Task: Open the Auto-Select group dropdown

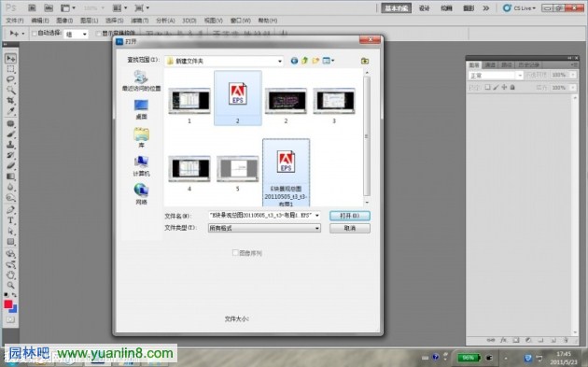Action: click(76, 35)
